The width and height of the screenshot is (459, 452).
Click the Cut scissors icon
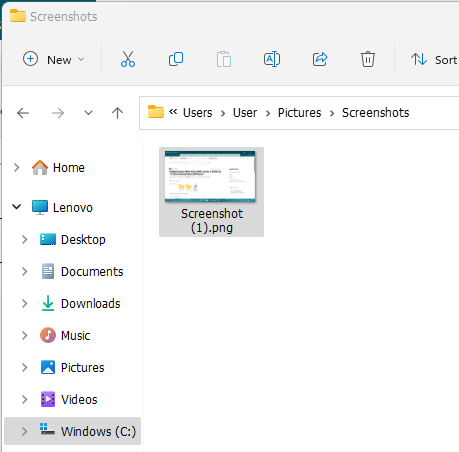coord(128,59)
